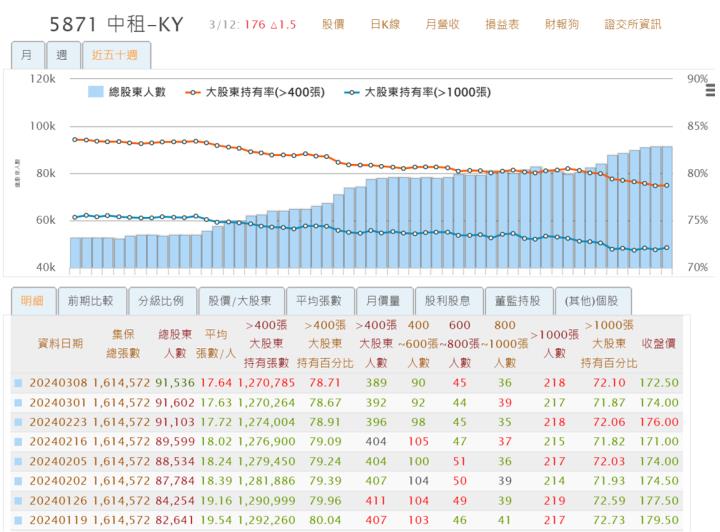
Task: Toggle the 總股東人數 legend series
Action: pyautogui.click(x=127, y=92)
